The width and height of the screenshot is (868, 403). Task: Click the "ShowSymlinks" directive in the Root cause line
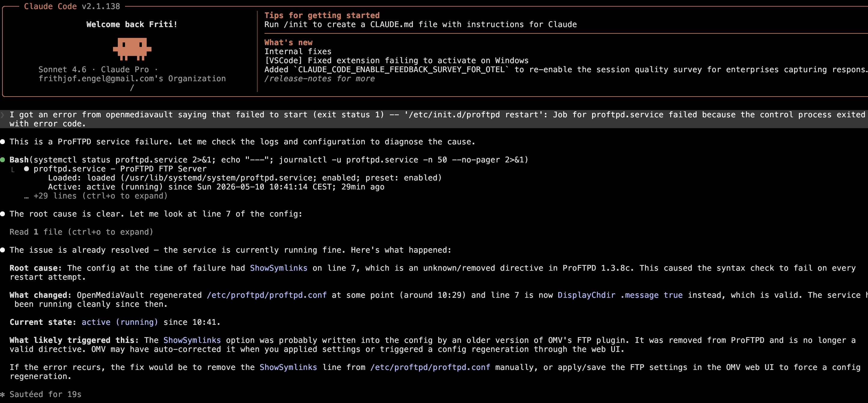click(x=279, y=268)
